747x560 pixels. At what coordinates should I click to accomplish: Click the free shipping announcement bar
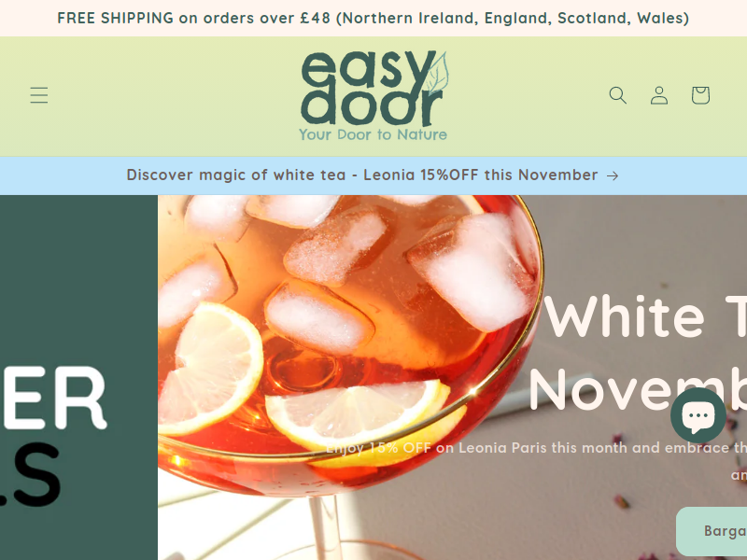(373, 18)
